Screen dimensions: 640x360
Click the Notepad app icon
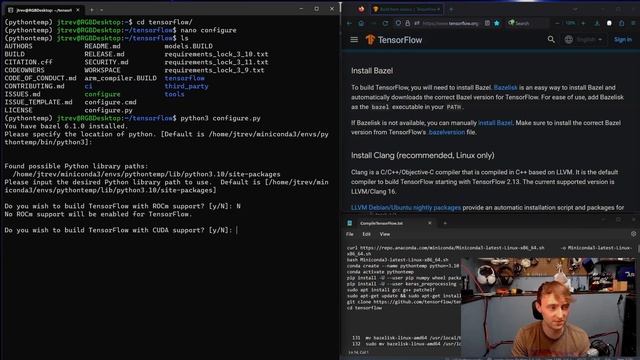[x=350, y=223]
